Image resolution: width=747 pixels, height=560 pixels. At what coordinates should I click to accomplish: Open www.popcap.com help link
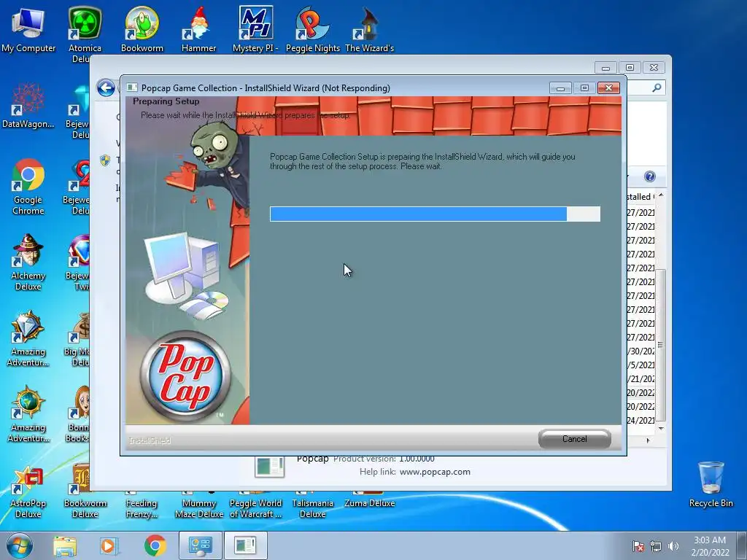(x=435, y=472)
